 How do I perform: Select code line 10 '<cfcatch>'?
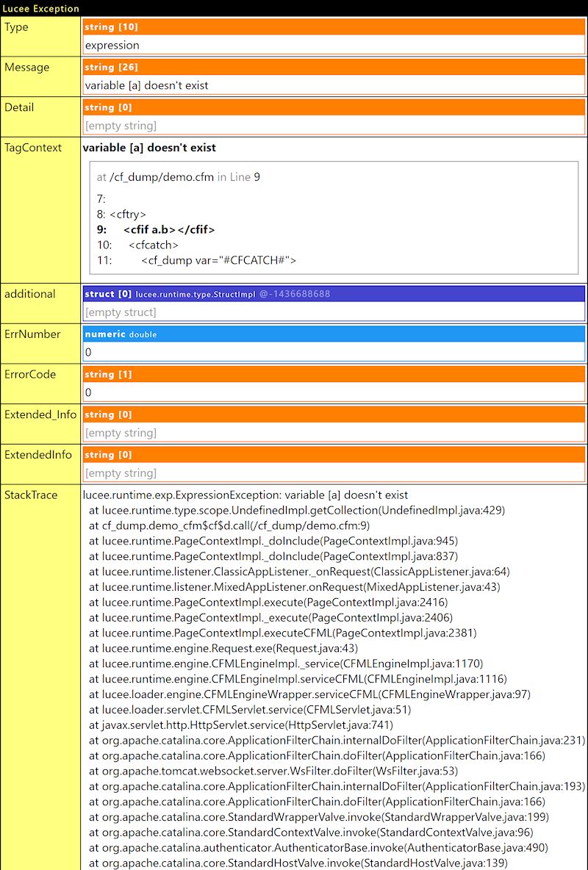[x=137, y=245]
